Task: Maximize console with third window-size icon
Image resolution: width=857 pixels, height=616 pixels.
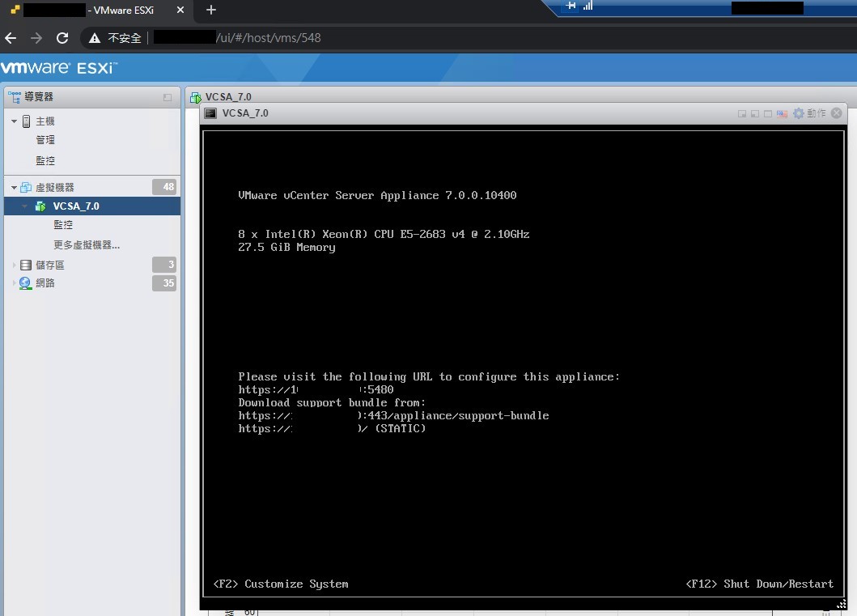Action: pyautogui.click(x=768, y=113)
